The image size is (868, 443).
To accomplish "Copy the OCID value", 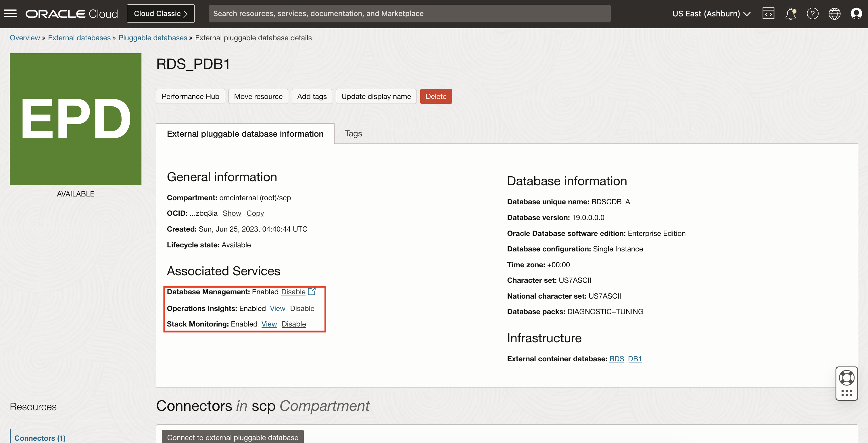I will click(255, 213).
